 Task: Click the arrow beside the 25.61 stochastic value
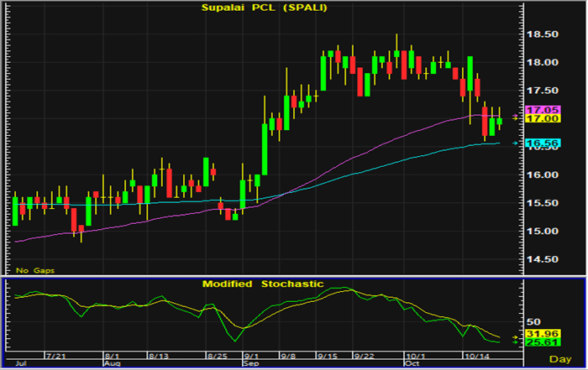coord(516,341)
